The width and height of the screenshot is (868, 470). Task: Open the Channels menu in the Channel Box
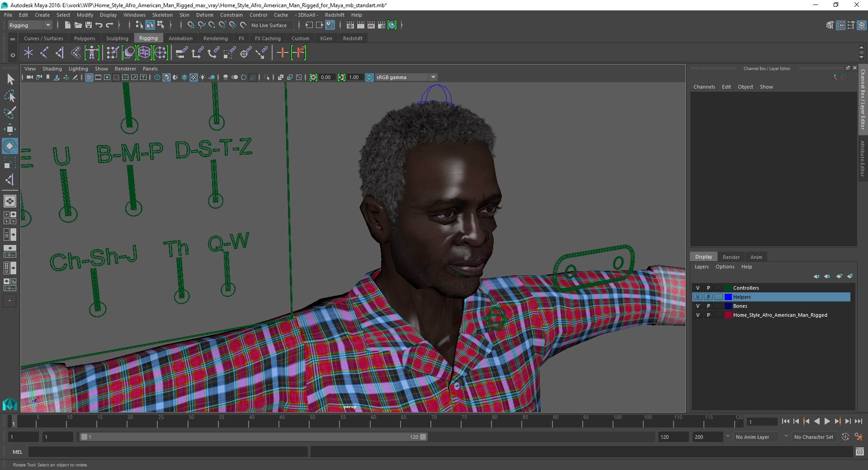click(704, 87)
